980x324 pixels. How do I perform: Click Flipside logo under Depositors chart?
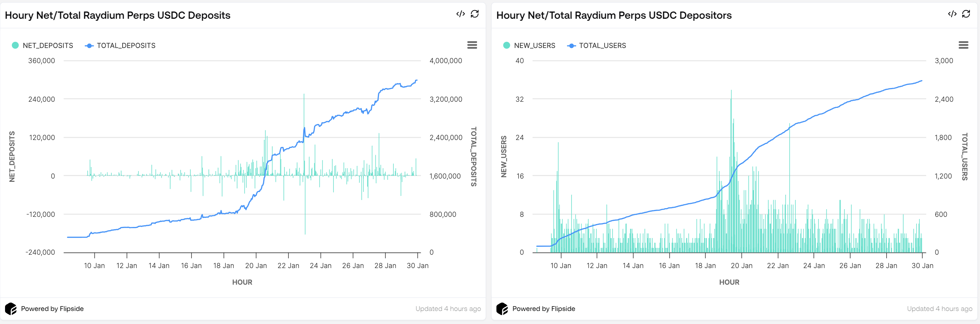(x=502, y=308)
